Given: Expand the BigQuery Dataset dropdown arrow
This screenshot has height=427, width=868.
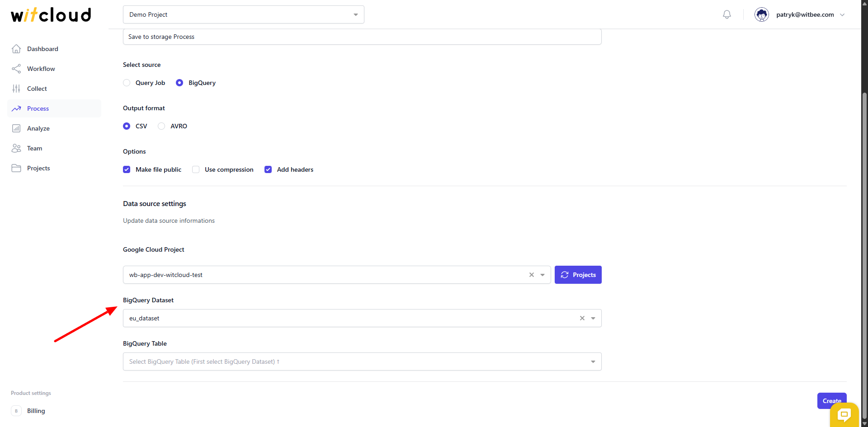Looking at the screenshot, I should click(593, 318).
